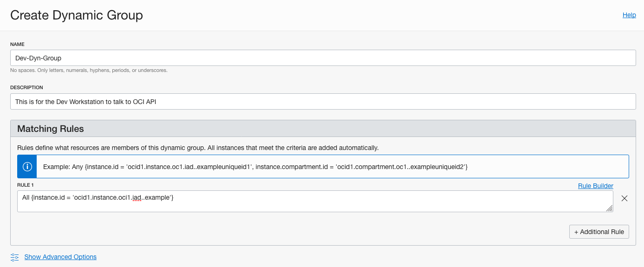Click the RULE 1 label

coord(26,185)
